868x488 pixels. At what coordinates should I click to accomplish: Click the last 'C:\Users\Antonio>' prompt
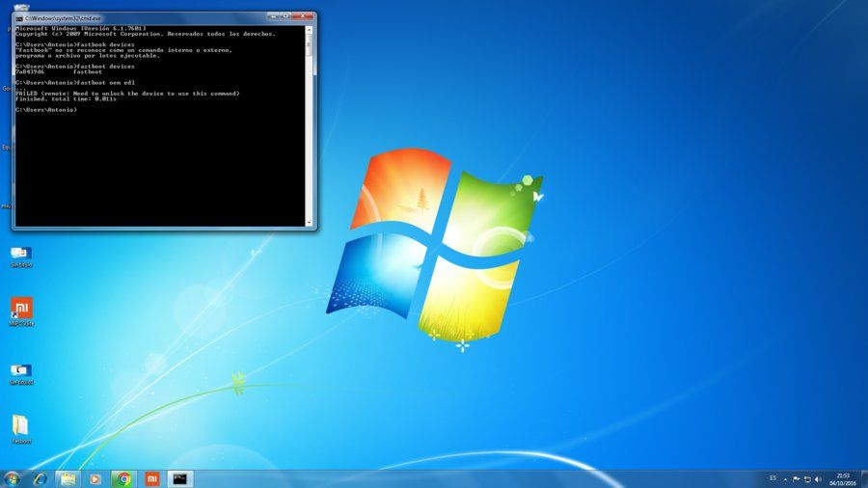point(46,110)
